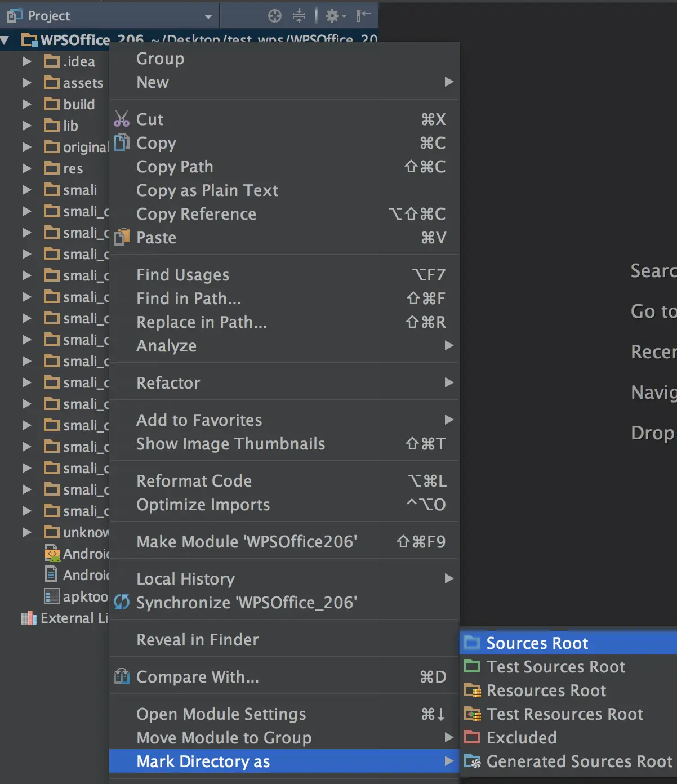The width and height of the screenshot is (677, 784).
Task: Click the Generated Sources Root icon
Action: [x=472, y=761]
